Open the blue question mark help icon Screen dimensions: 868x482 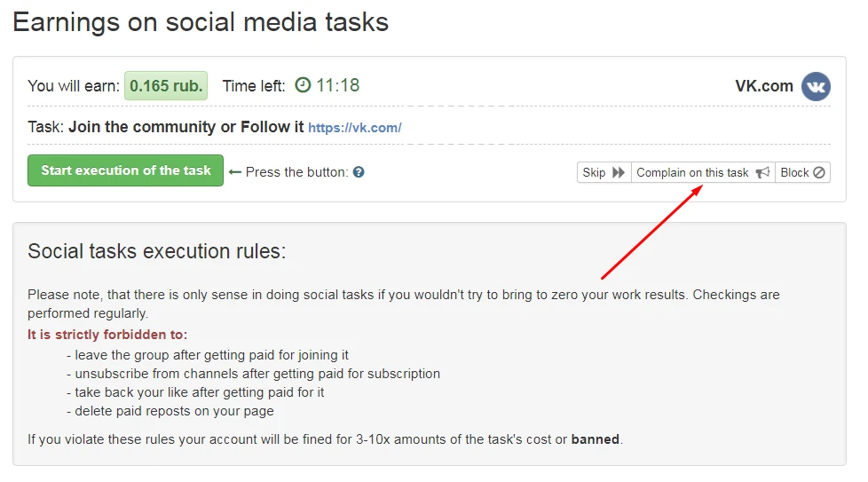359,172
